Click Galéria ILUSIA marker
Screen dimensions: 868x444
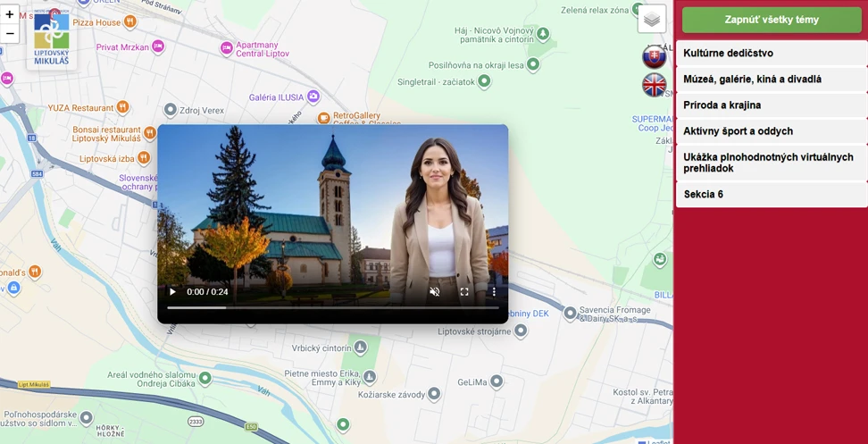click(x=313, y=96)
